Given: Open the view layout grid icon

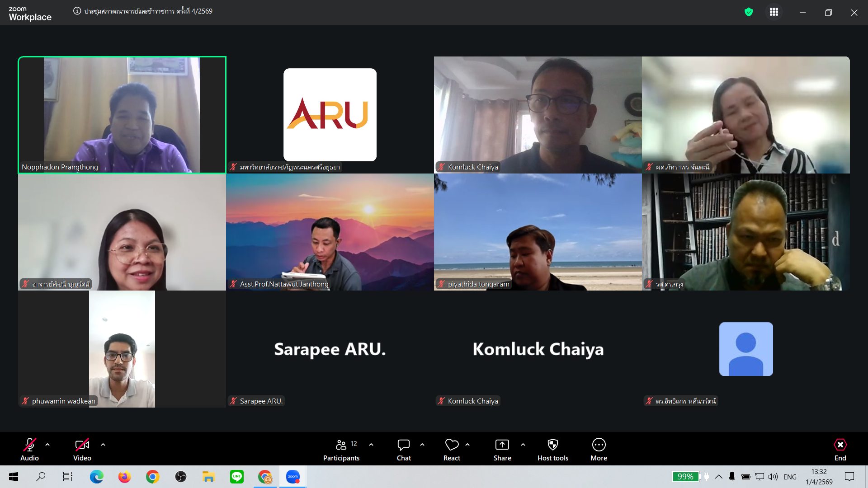Looking at the screenshot, I should coord(774,12).
